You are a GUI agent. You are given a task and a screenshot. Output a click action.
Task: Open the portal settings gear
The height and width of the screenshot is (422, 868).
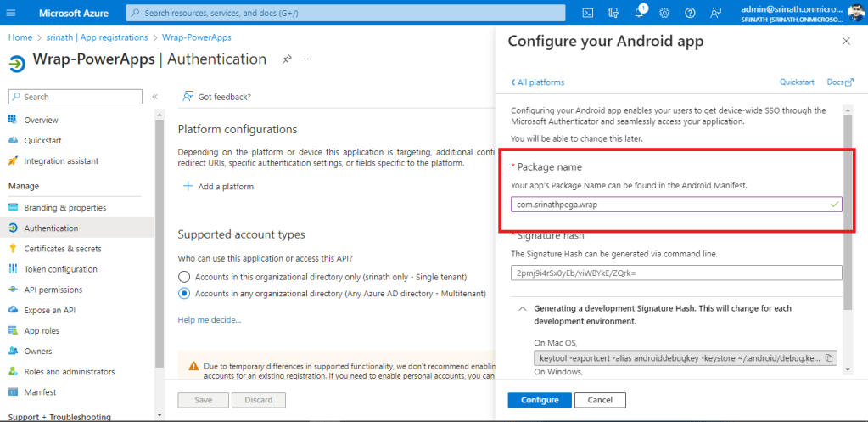[x=664, y=13]
